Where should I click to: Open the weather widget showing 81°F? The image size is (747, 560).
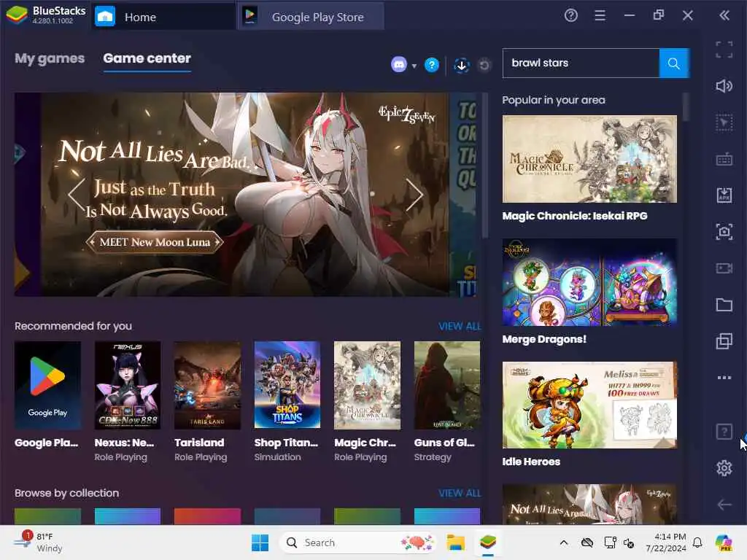point(38,542)
